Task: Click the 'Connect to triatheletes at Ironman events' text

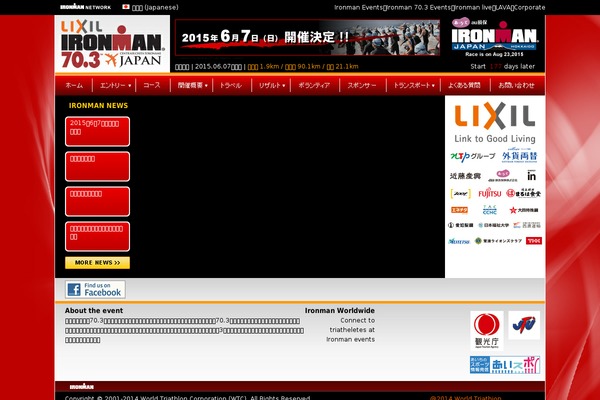Action: tap(351, 330)
